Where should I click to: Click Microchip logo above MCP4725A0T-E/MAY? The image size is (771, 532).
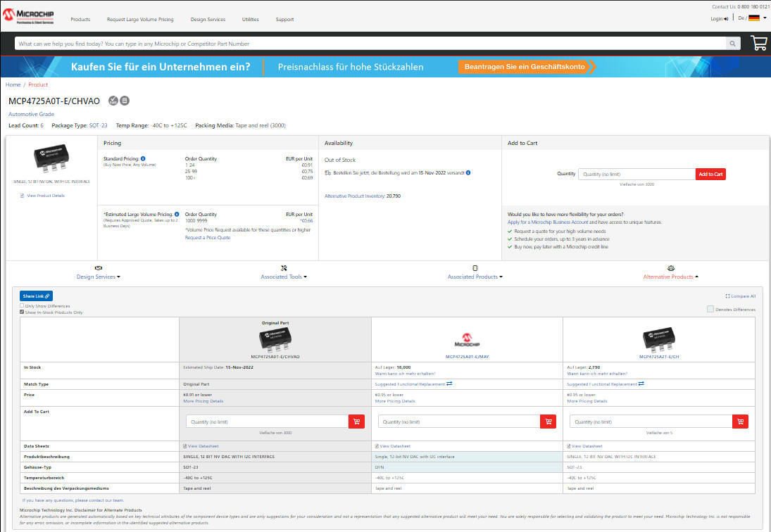[467, 340]
